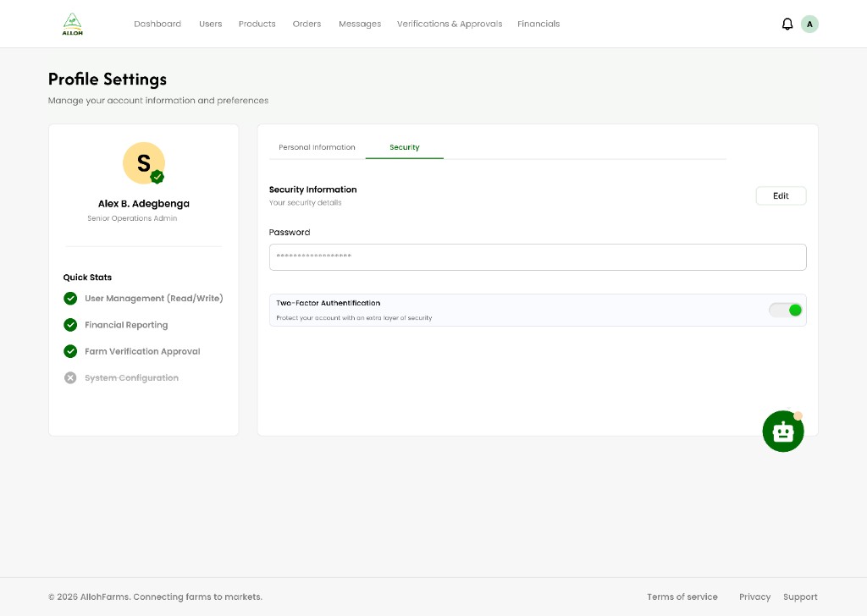Viewport: 867px width, 616px height.
Task: Open the Users page
Action: [211, 24]
